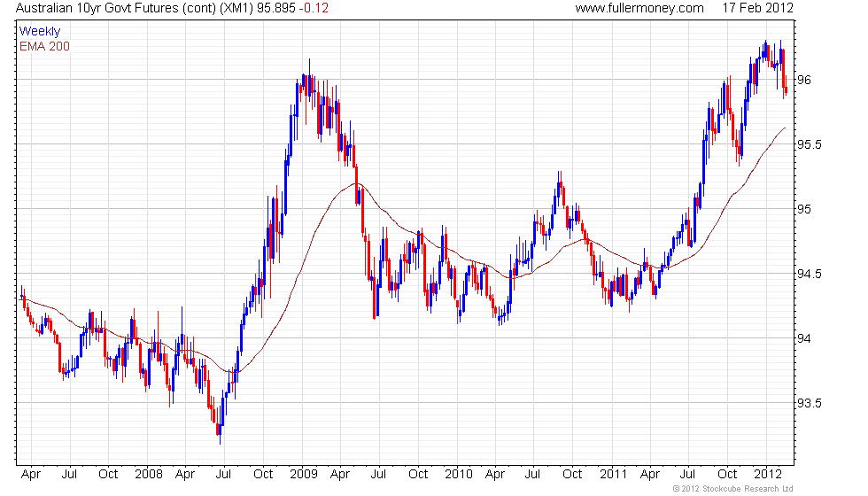The width and height of the screenshot is (868, 496).
Task: Click the 2011 year label on time axis
Action: point(613,475)
